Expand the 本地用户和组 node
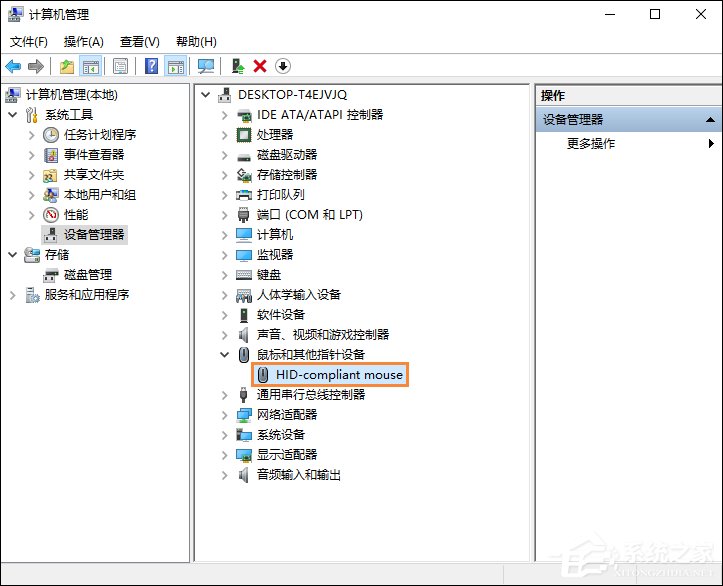 [x=31, y=195]
